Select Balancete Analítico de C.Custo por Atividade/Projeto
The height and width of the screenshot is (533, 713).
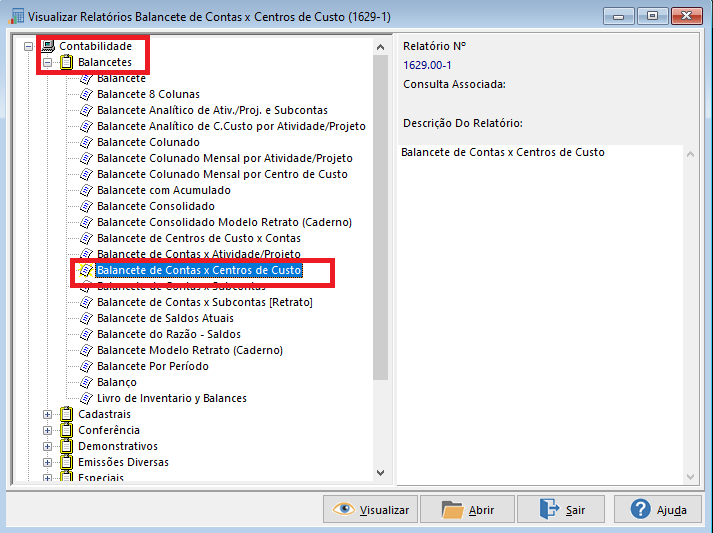pyautogui.click(x=231, y=126)
